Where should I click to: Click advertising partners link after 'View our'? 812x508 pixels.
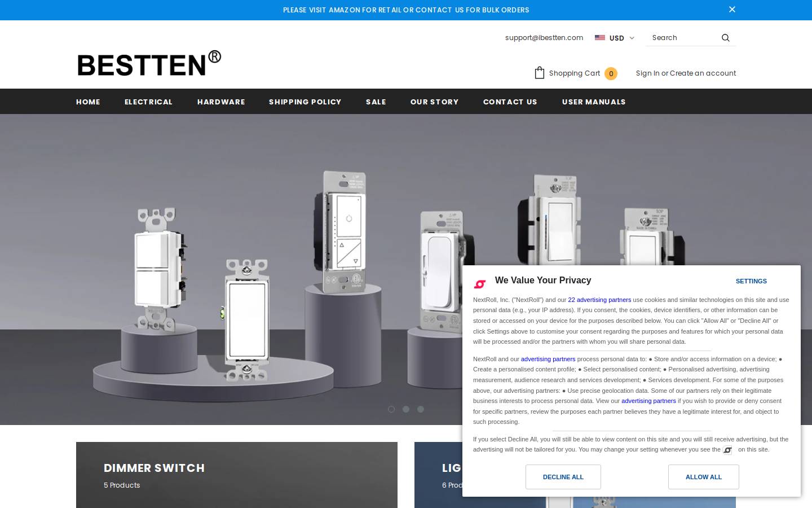pyautogui.click(x=648, y=401)
